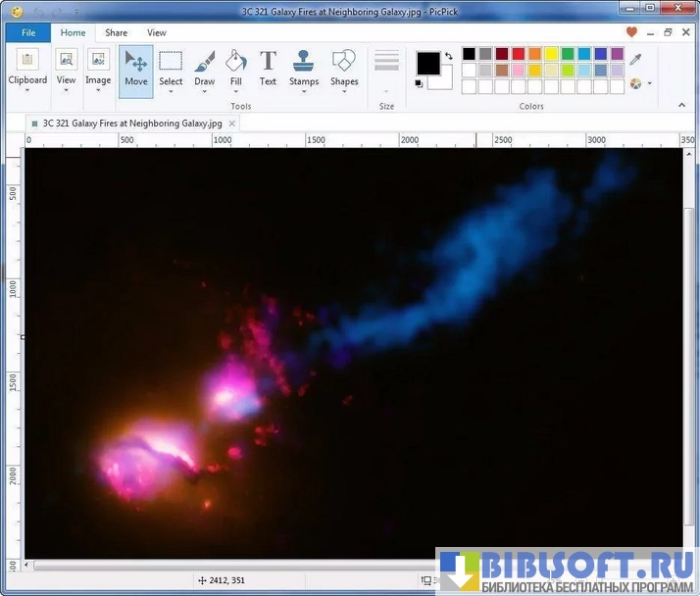Click the horizontal scrollbar below the canvas
Viewport: 700px width, 596px height.
(225, 566)
